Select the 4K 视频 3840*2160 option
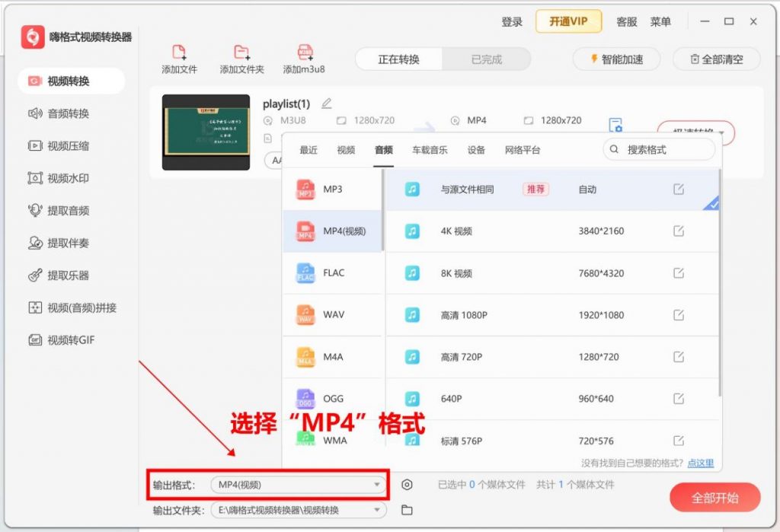The image size is (780, 532). [x=495, y=231]
